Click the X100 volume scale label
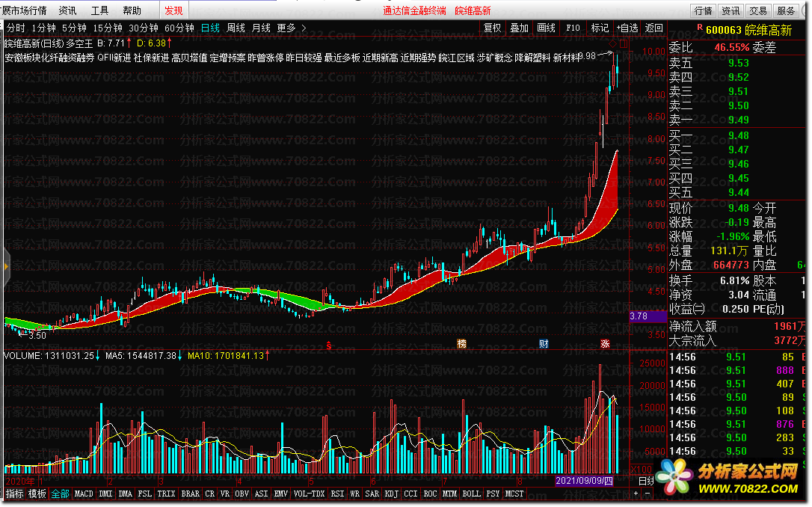812x507 pixels. 641,470
